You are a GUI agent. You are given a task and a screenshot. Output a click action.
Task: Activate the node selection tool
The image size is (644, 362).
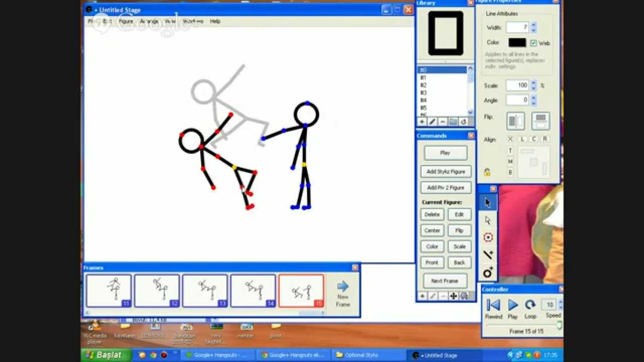[487, 220]
